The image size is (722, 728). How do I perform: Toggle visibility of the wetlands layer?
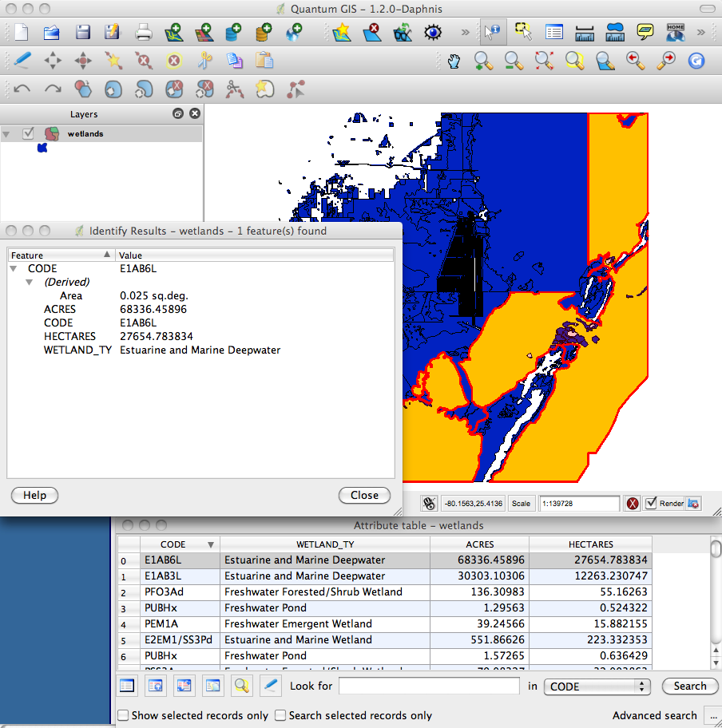pyautogui.click(x=30, y=133)
